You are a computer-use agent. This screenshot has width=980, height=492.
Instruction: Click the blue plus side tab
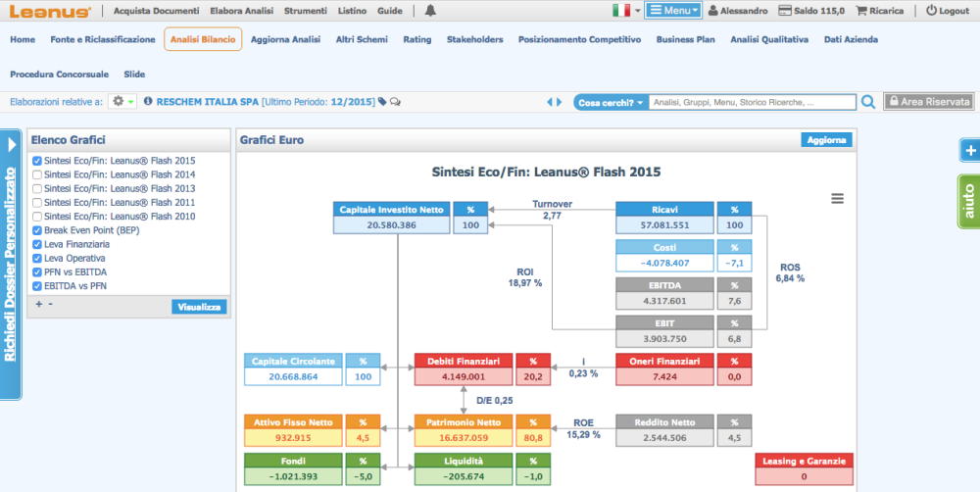pyautogui.click(x=970, y=151)
